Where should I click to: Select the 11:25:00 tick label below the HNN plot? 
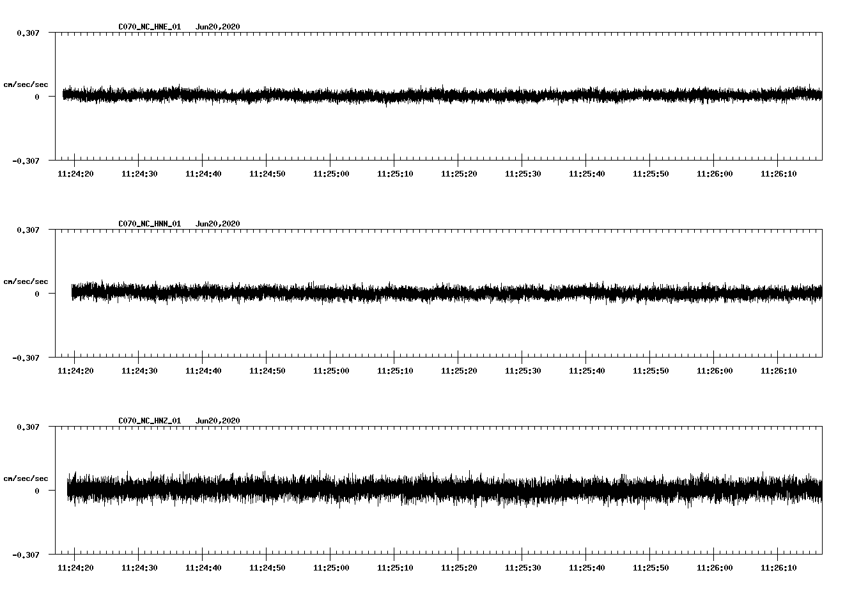pos(331,371)
